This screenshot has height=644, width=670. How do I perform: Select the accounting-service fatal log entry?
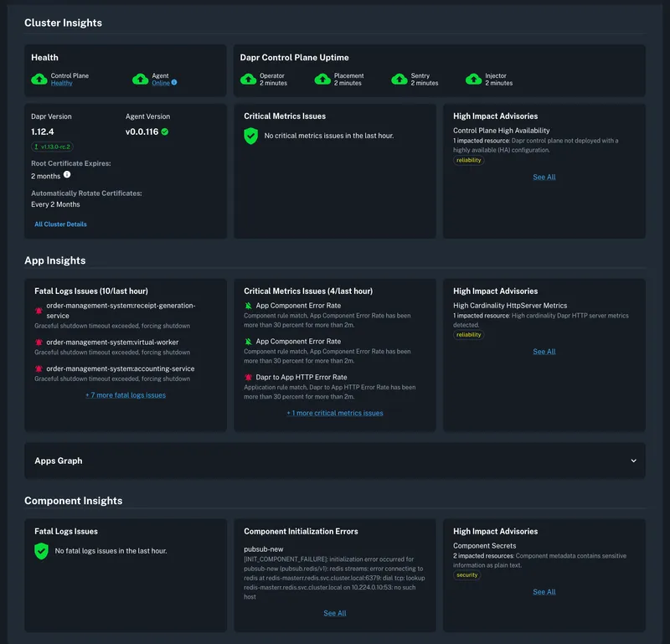point(120,368)
